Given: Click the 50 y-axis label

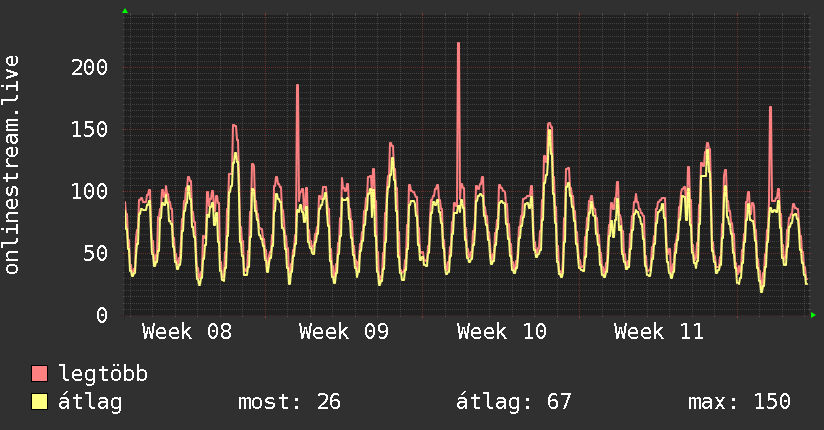Looking at the screenshot, I should point(96,253).
